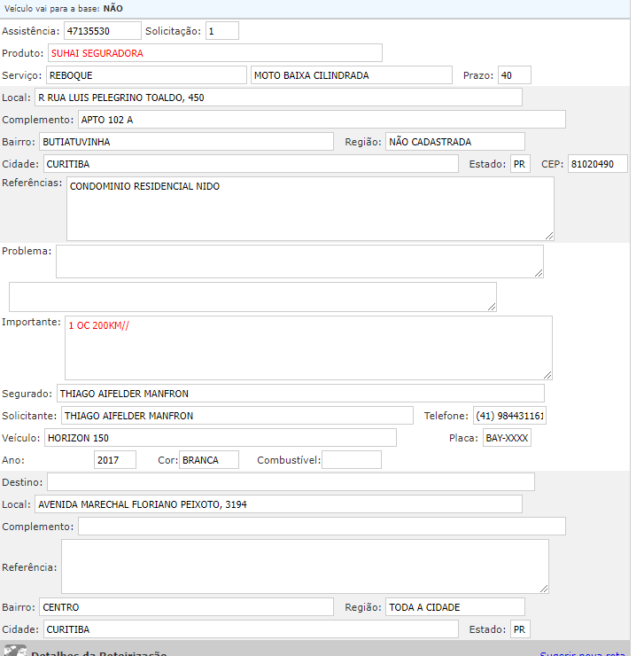This screenshot has height=656, width=644.
Task: Open the Sugerir nova rota link
Action: (583, 654)
